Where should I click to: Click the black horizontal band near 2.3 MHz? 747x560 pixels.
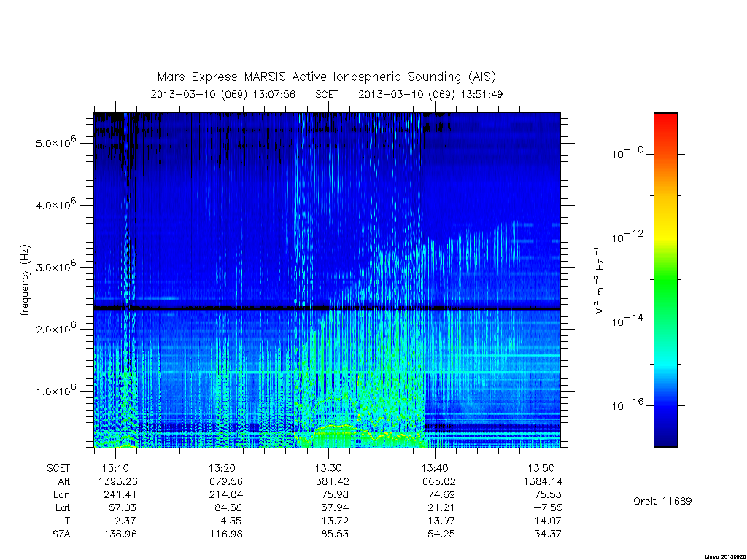[328, 308]
